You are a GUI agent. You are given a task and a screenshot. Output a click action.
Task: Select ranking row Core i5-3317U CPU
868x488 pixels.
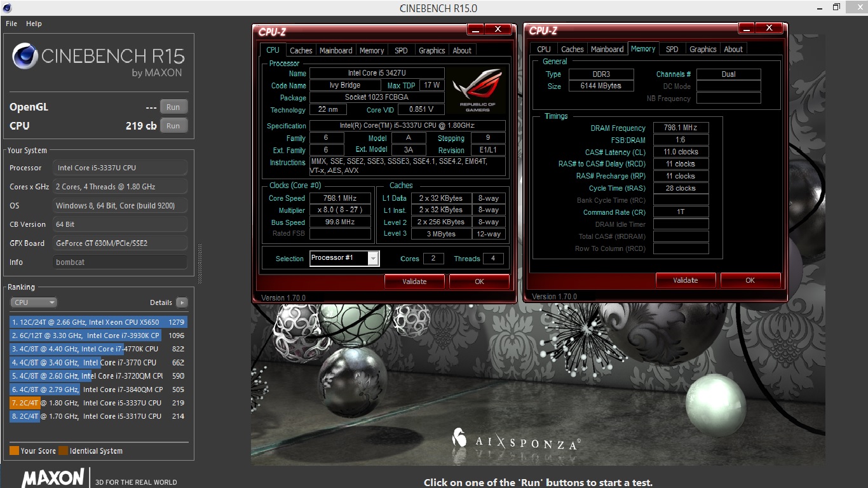98,416
